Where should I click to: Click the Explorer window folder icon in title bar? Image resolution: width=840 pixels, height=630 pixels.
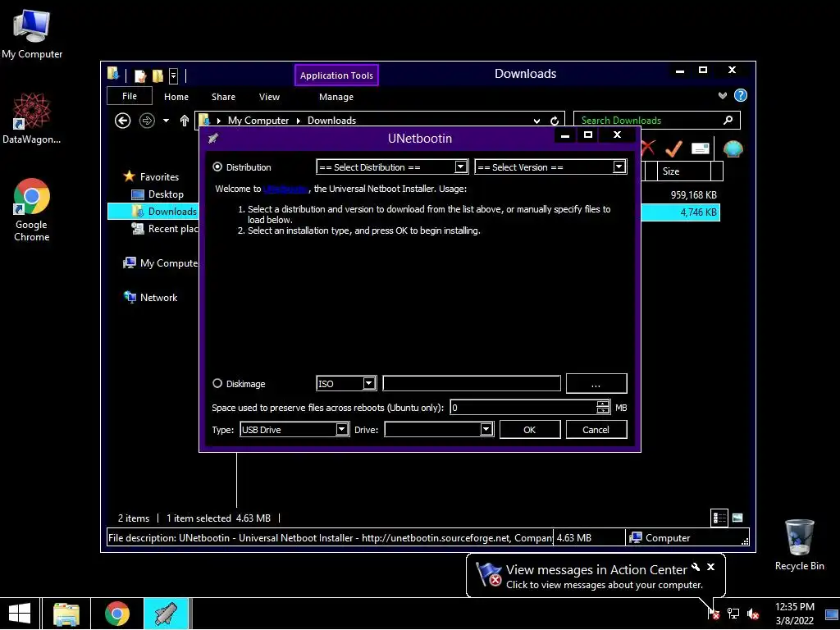113,74
